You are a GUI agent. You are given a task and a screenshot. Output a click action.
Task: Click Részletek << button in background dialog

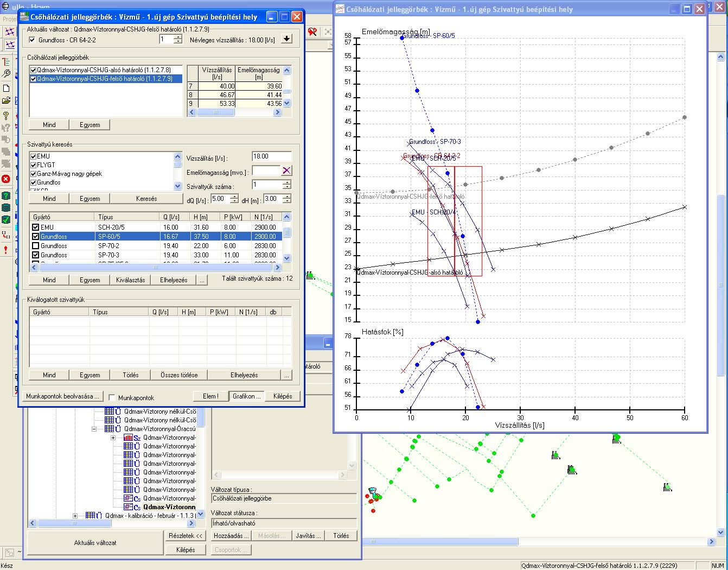coord(186,536)
